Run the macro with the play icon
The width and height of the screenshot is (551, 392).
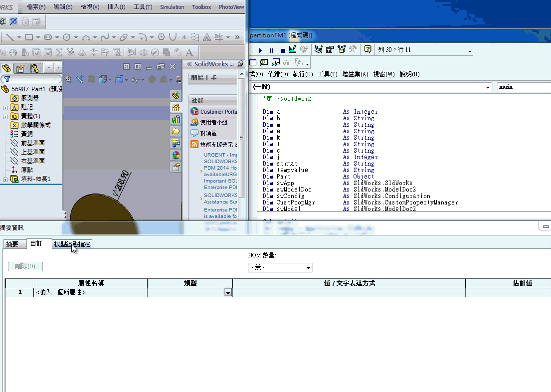pyautogui.click(x=261, y=50)
